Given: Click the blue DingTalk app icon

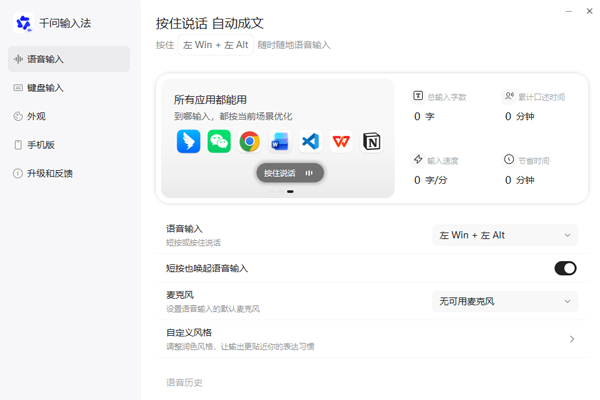Looking at the screenshot, I should click(x=188, y=141).
